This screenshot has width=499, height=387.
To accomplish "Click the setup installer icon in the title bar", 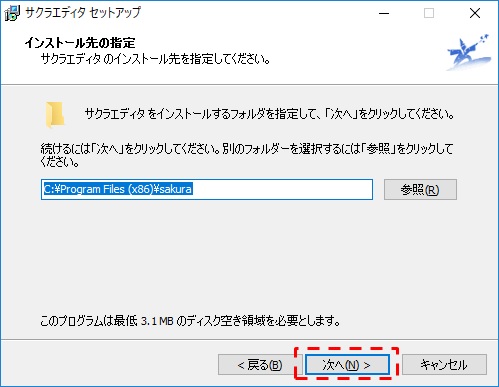I will (12, 13).
